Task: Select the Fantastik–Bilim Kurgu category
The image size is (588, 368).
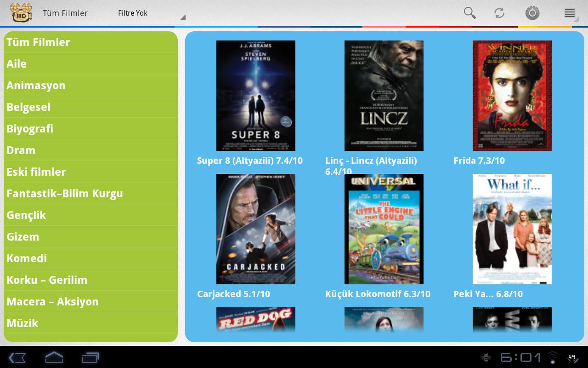Action: pos(65,194)
